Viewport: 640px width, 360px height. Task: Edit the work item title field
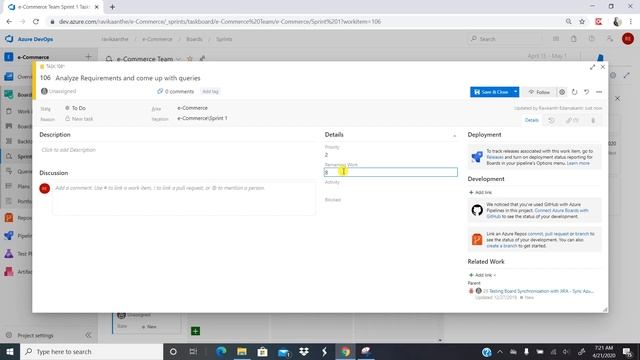pos(128,78)
